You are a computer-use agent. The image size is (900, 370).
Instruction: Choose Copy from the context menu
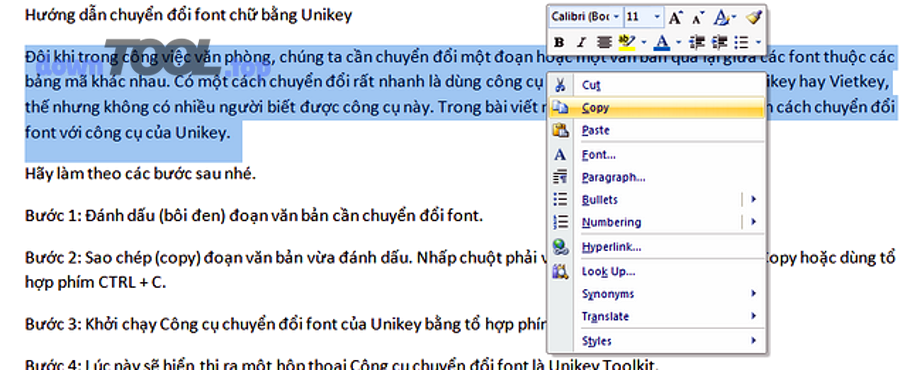coord(656,107)
